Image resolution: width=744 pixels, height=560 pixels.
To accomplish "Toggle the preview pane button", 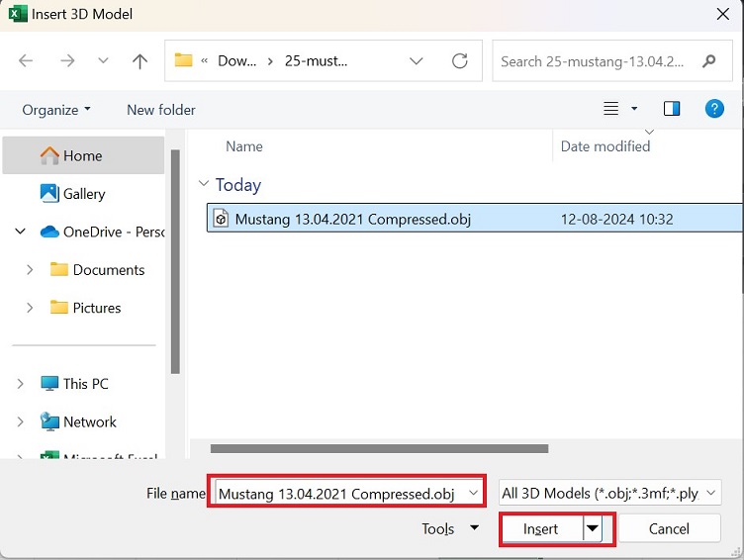I will (x=672, y=109).
